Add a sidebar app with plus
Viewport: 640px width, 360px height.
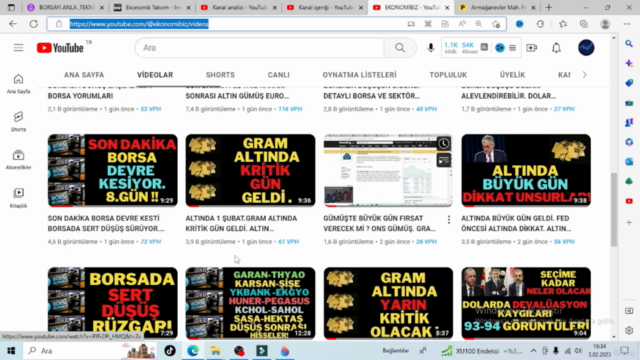629,222
